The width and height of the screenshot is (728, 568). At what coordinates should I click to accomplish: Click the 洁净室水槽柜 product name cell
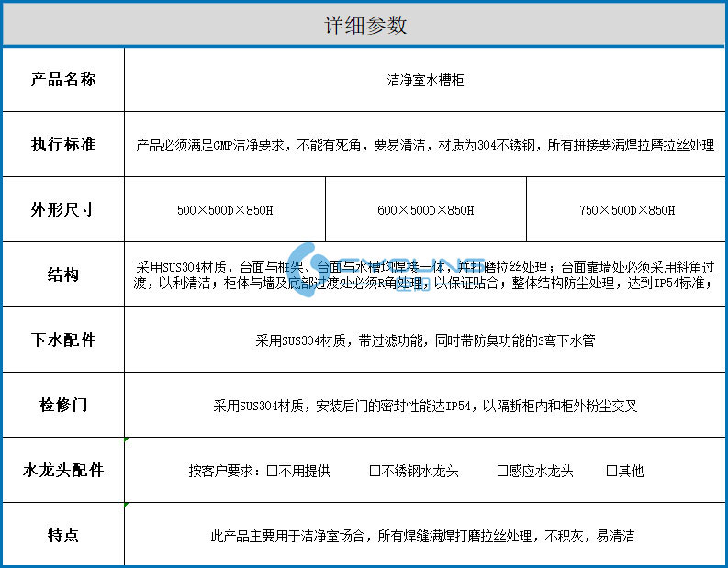tap(425, 81)
